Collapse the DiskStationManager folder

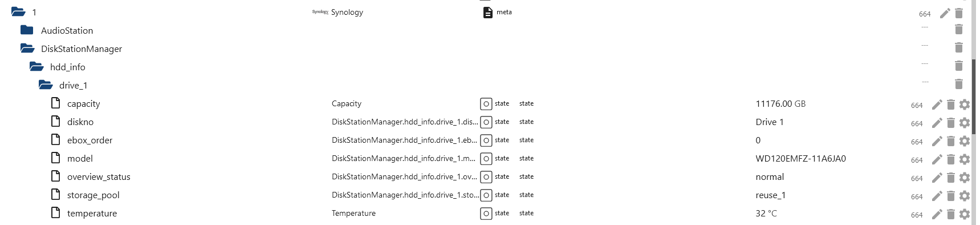pos(27,49)
